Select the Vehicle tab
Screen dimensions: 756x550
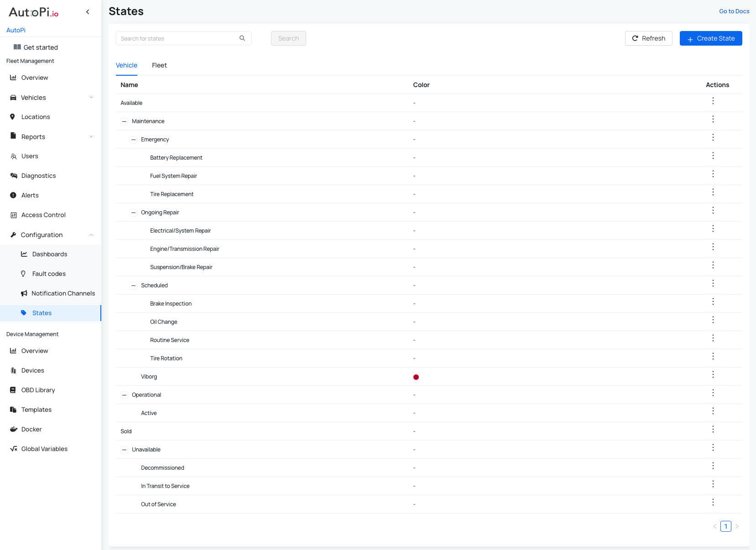126,65
